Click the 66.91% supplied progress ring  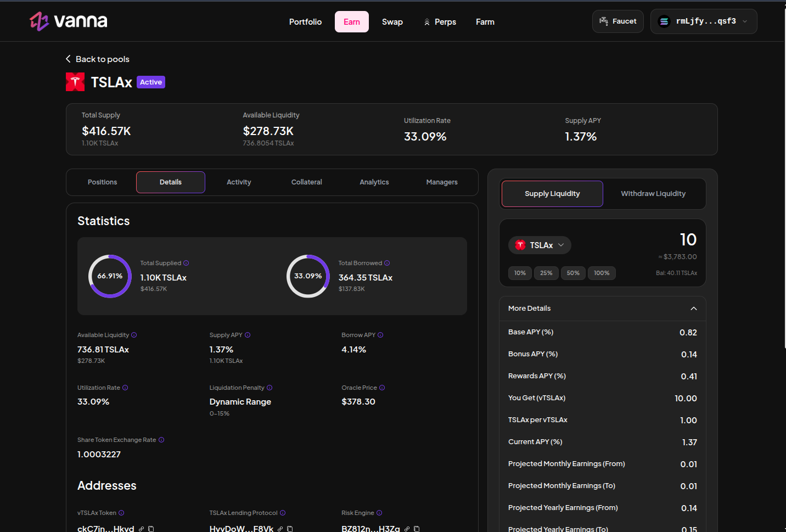pos(110,276)
